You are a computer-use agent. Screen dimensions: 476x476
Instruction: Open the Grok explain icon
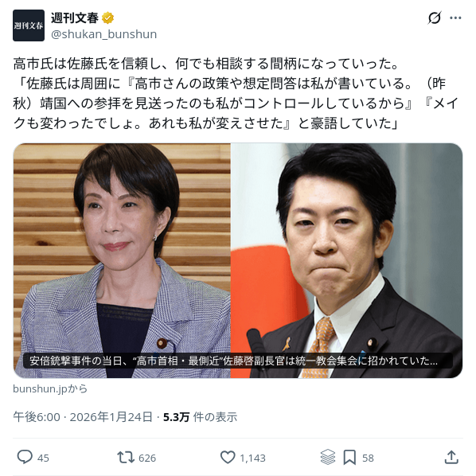[434, 18]
